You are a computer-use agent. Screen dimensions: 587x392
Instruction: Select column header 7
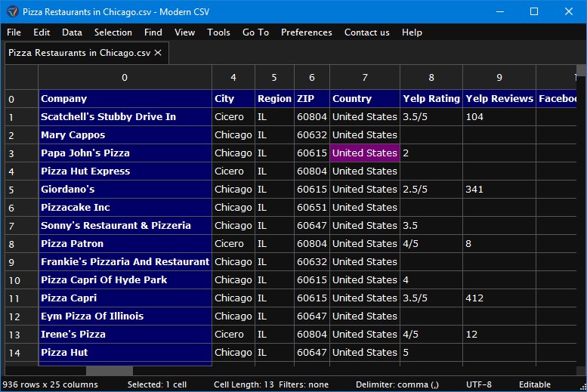365,78
